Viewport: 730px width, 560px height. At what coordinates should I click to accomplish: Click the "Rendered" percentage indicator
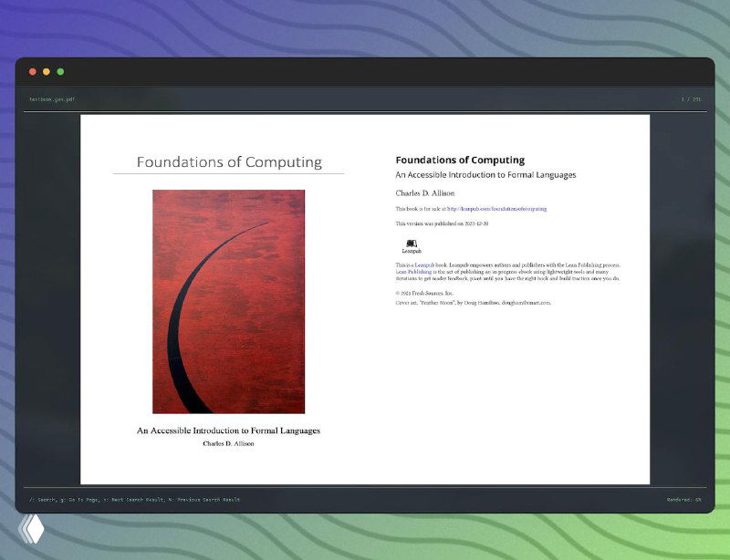683,500
